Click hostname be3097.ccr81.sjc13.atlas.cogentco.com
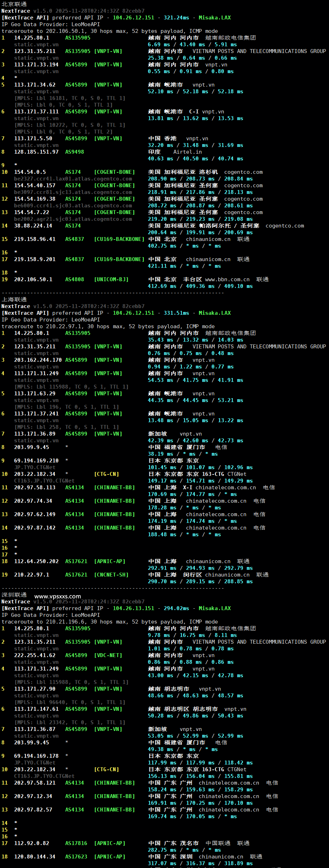The height and width of the screenshot is (868, 329). click(x=73, y=192)
